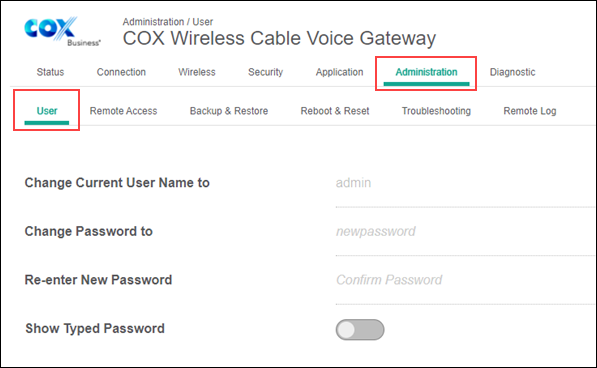Go to the Security tab

(265, 72)
